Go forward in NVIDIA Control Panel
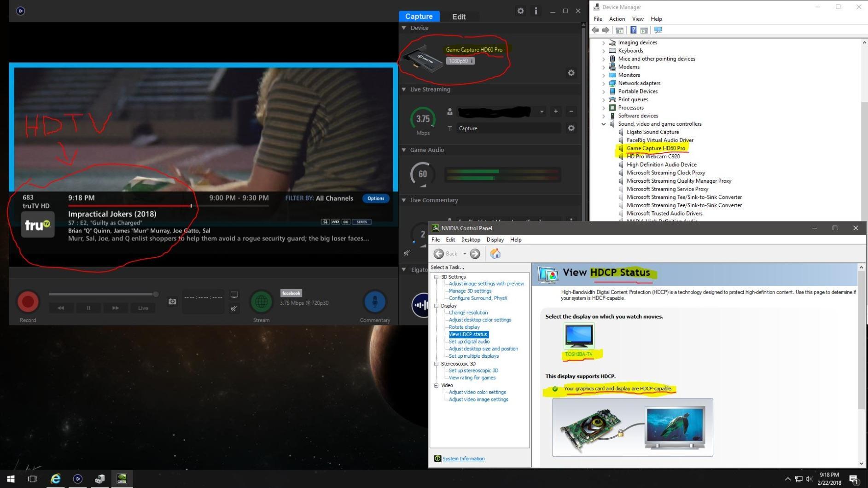868x488 pixels. point(475,254)
